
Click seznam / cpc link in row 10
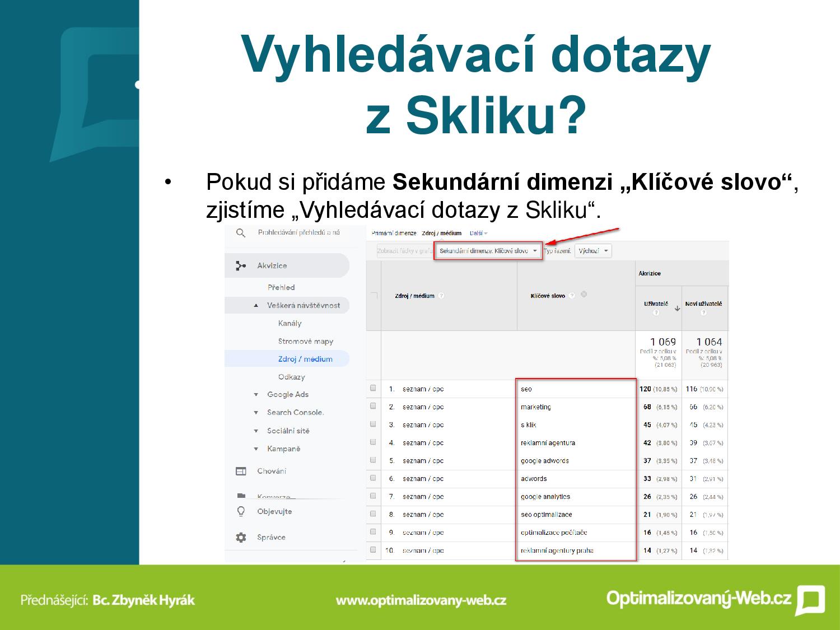tap(423, 550)
